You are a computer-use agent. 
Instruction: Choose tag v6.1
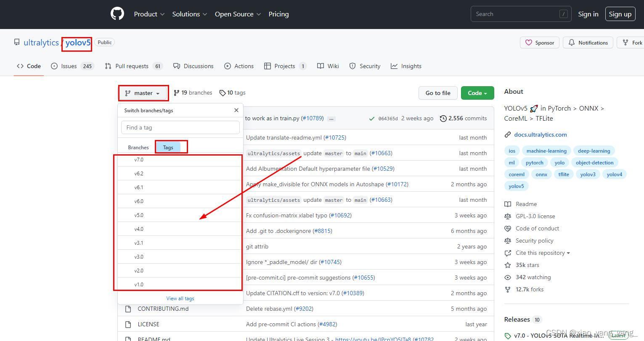[180, 188]
